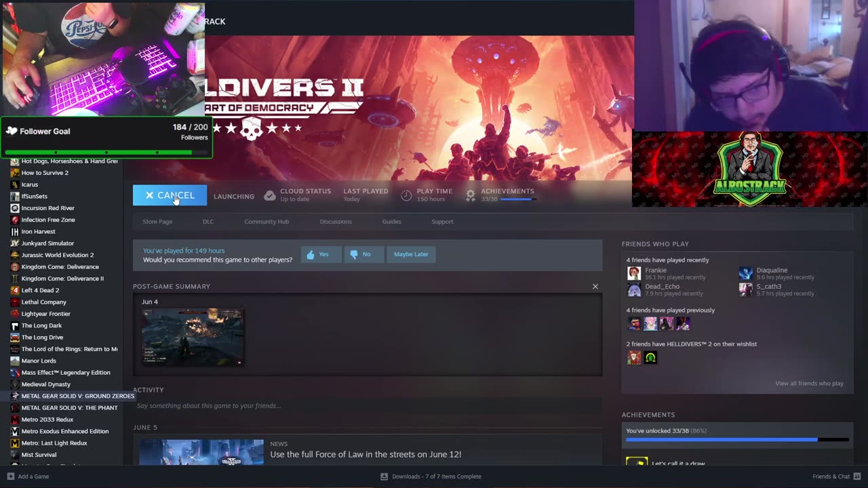This screenshot has width=868, height=488.
Task: Open the Force of Law news article
Action: (x=366, y=454)
